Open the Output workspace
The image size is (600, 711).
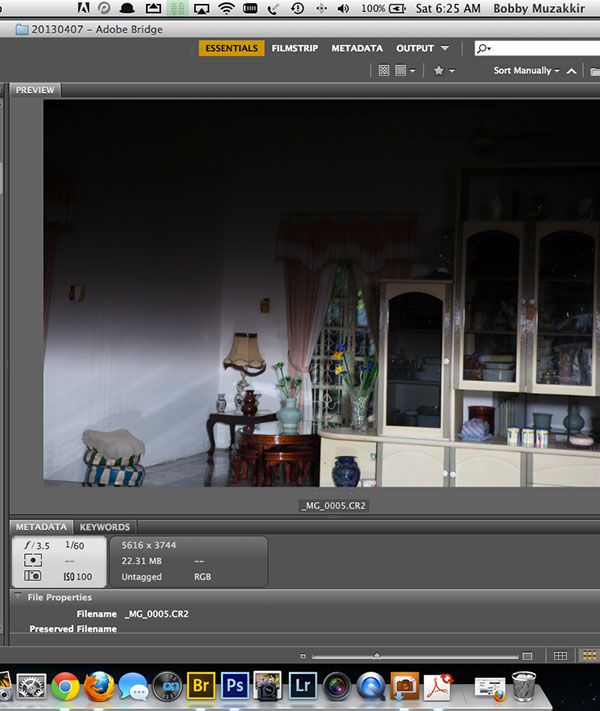[x=414, y=48]
